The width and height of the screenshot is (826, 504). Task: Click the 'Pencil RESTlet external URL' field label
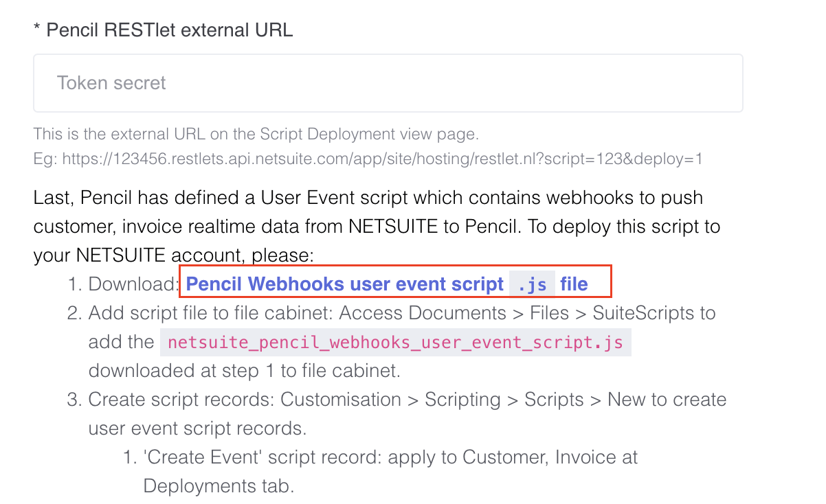162,30
